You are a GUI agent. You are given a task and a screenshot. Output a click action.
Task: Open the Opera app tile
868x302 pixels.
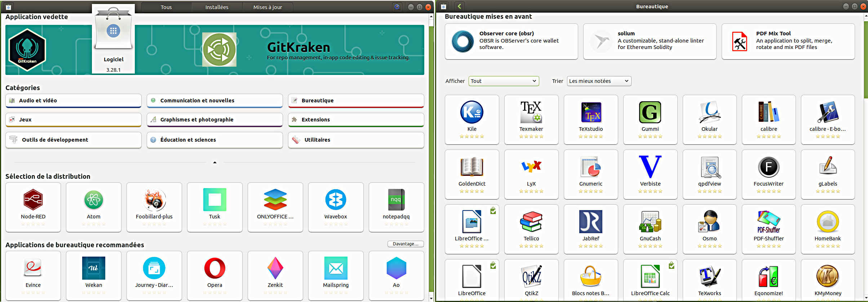[215, 276]
